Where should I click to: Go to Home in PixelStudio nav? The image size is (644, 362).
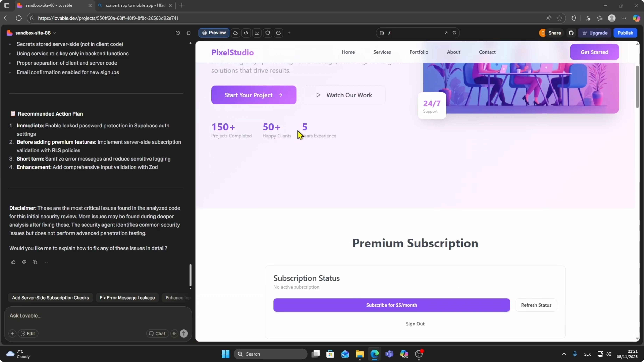tap(348, 52)
